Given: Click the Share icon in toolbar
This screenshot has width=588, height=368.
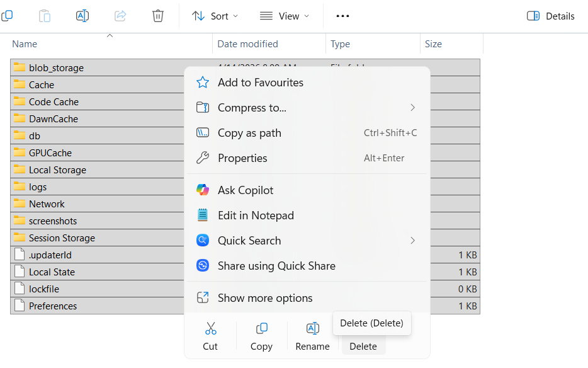Looking at the screenshot, I should pos(120,16).
